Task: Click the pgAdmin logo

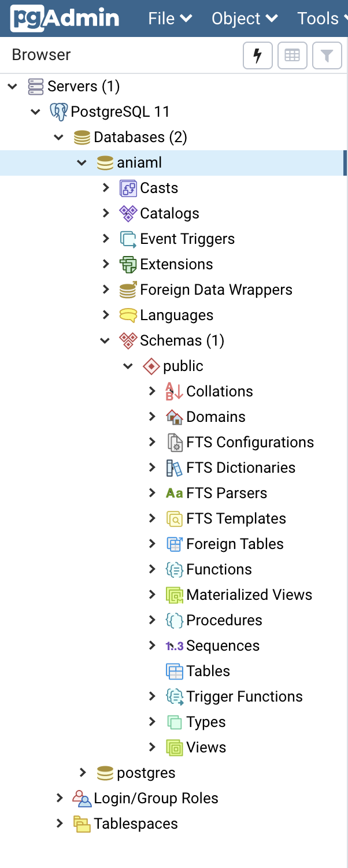Action: tap(64, 18)
